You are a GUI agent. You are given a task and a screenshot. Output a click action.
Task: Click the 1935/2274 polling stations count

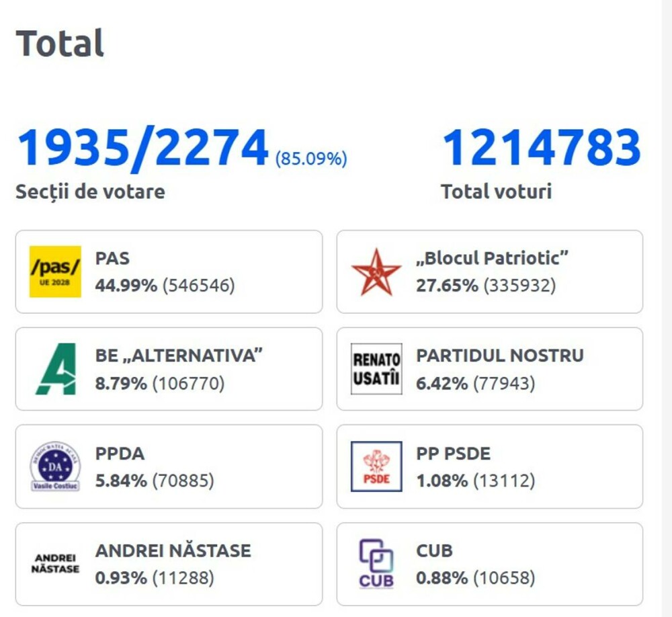click(x=142, y=149)
